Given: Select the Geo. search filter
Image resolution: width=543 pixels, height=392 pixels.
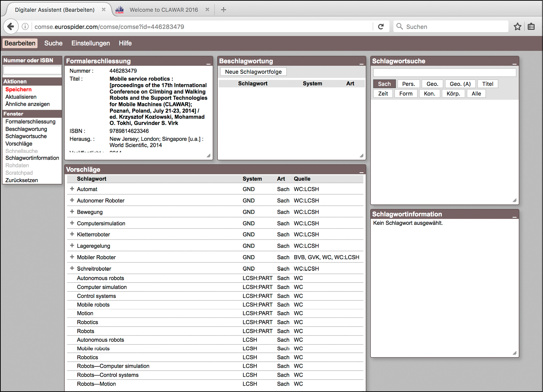Looking at the screenshot, I should (x=433, y=84).
